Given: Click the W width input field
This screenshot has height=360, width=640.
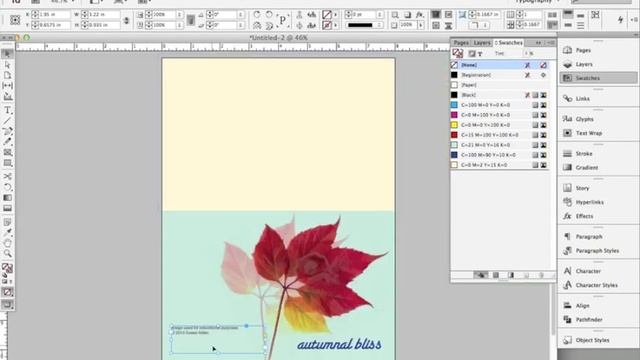Looking at the screenshot, I should [x=104, y=15].
